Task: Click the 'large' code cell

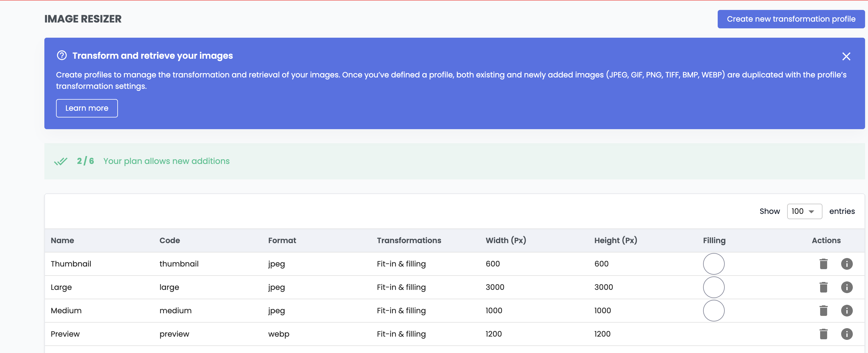Action: tap(169, 287)
